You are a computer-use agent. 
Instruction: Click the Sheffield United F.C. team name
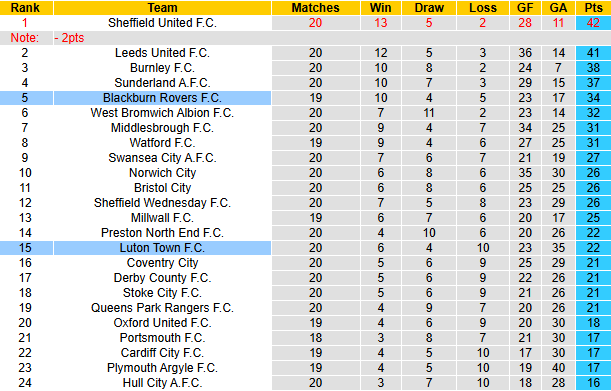click(x=162, y=23)
